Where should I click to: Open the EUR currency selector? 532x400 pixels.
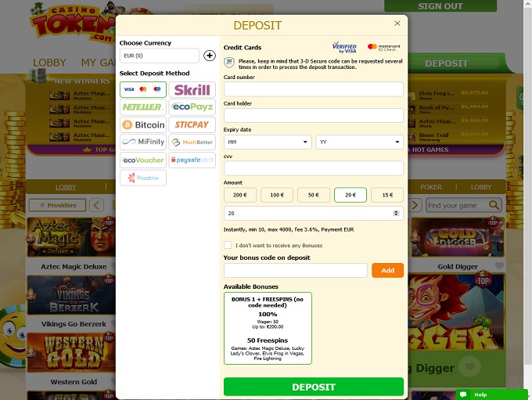tap(160, 56)
